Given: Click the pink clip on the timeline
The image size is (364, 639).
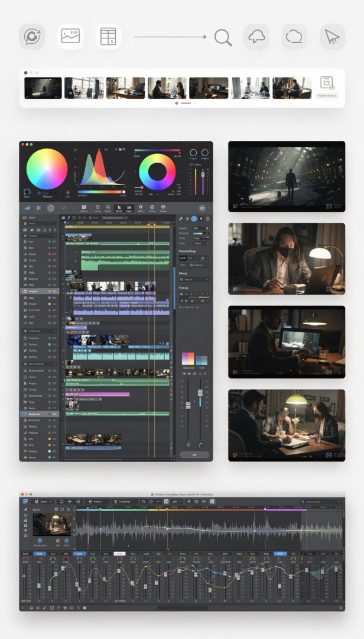Looking at the screenshot, I should pos(100,394).
